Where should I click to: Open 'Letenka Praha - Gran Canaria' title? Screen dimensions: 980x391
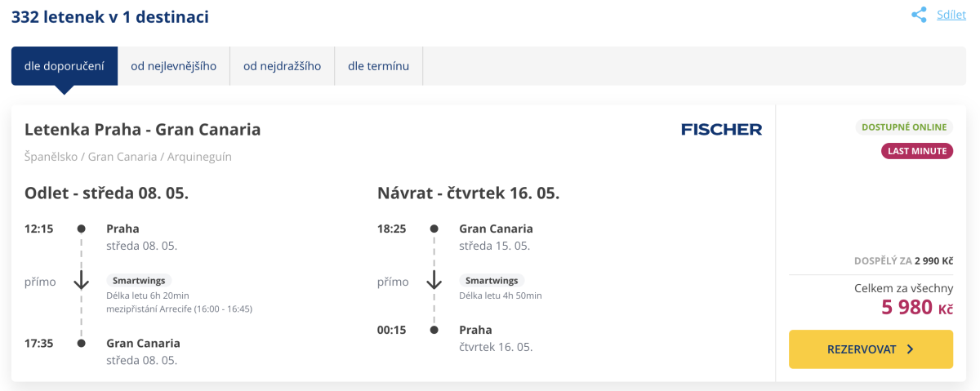coord(143,129)
